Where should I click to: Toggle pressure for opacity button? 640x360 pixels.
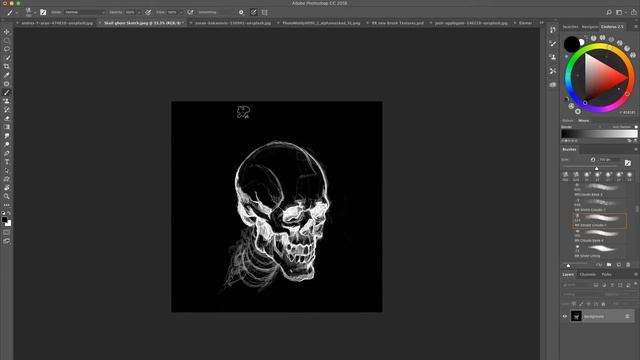tap(148, 12)
